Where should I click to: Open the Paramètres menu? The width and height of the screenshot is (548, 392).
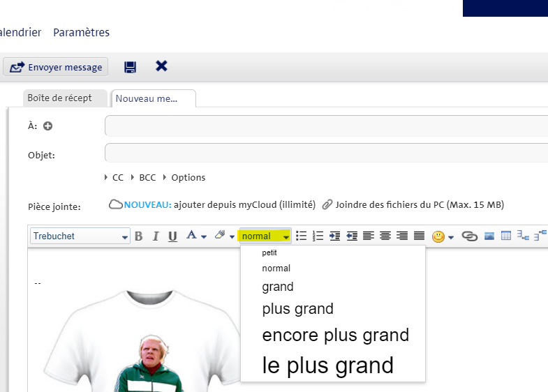tap(81, 33)
